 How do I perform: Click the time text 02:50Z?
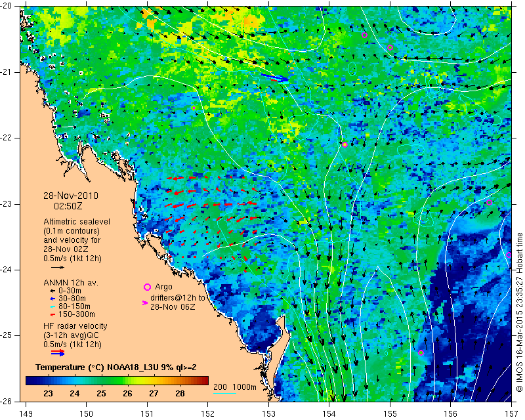[x=68, y=206]
